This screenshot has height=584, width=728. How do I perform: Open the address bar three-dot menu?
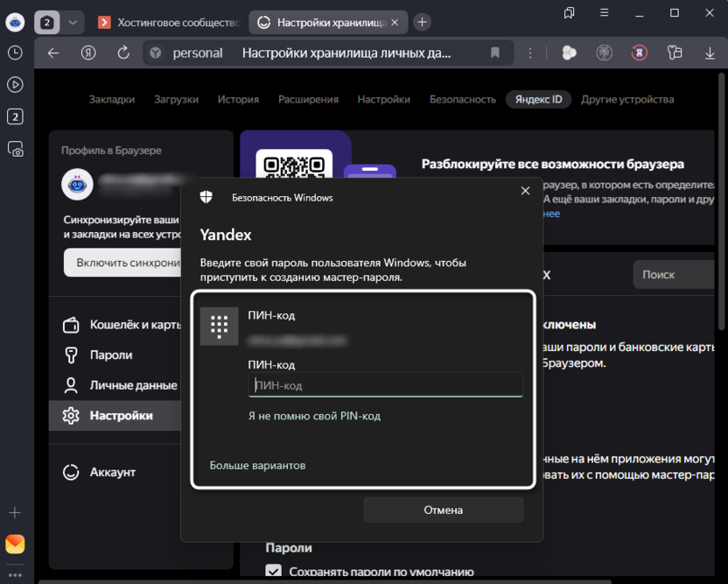click(529, 53)
